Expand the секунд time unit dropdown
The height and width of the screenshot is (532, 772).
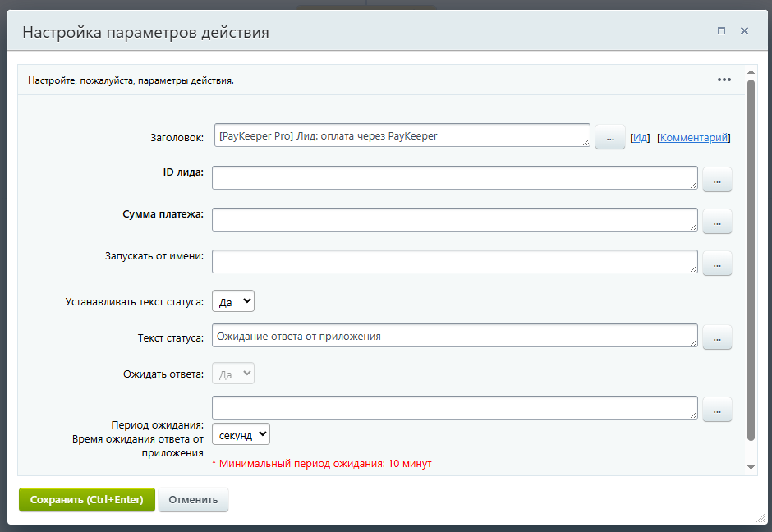click(241, 434)
